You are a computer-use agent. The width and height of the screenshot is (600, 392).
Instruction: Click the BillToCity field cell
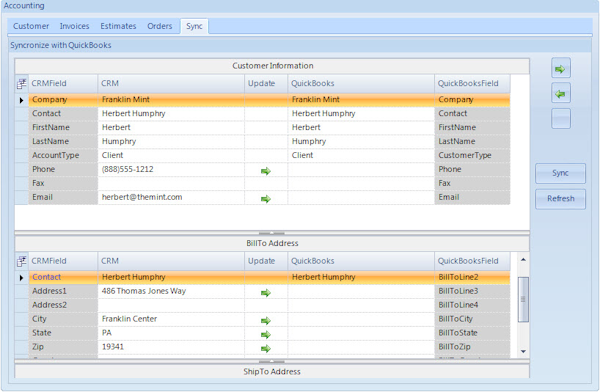pyautogui.click(x=472, y=319)
